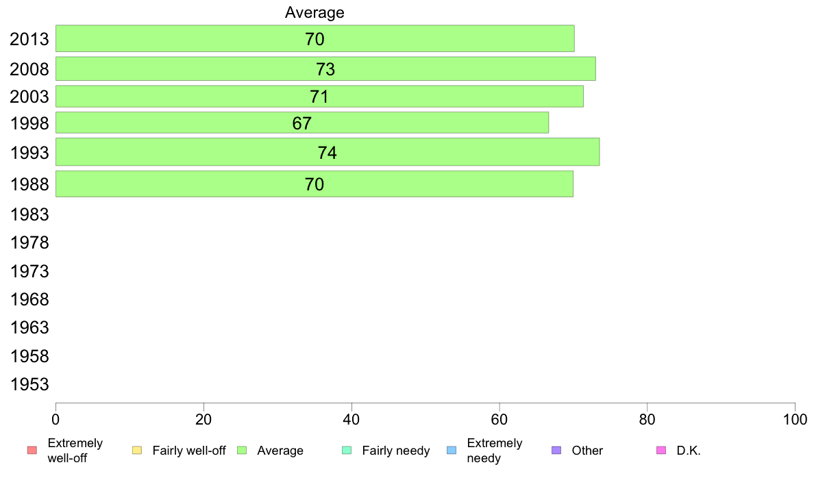Select the 2008 bar showing 73
Image resolution: width=814 pixels, height=504 pixels.
[x=325, y=68]
